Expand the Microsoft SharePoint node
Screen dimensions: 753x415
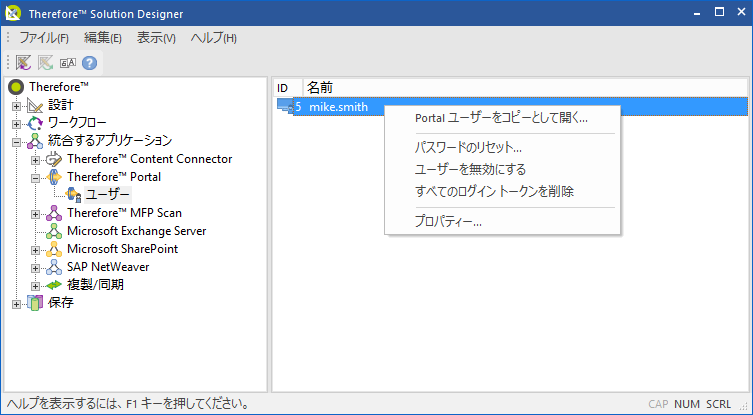tap(36, 250)
